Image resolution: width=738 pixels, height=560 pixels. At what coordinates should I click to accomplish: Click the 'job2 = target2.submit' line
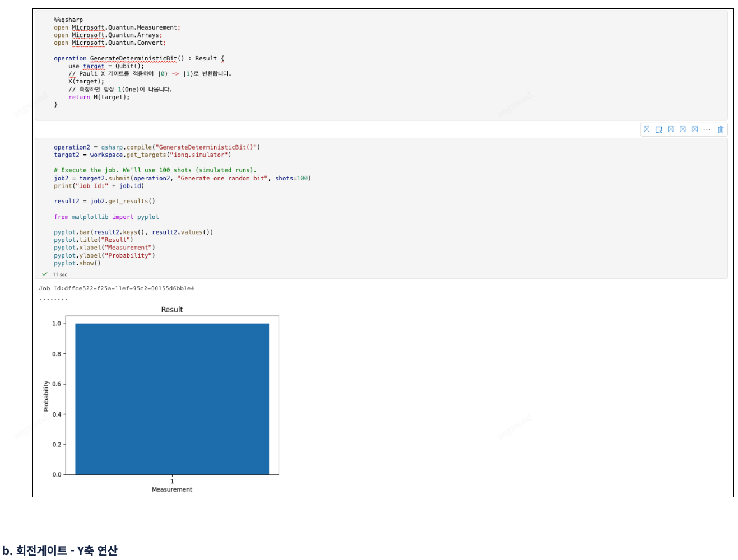click(182, 178)
